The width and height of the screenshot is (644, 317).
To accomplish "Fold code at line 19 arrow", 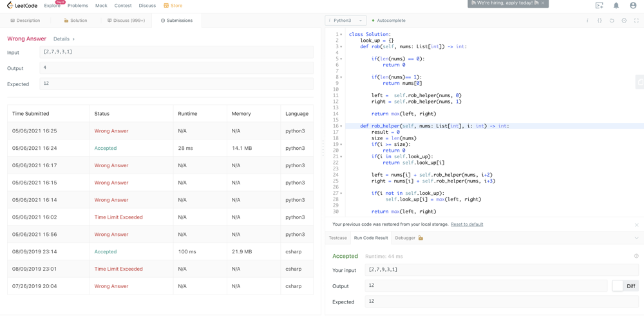I will click(341, 144).
